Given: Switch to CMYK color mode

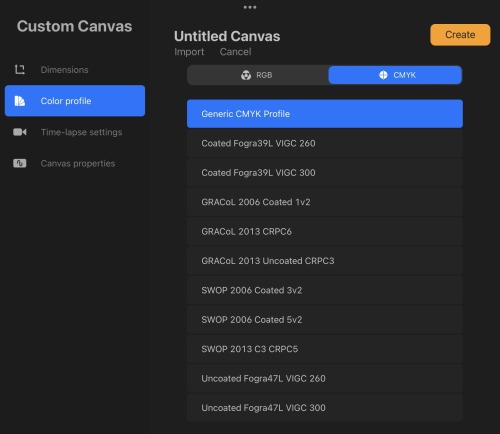Looking at the screenshot, I should pos(395,75).
